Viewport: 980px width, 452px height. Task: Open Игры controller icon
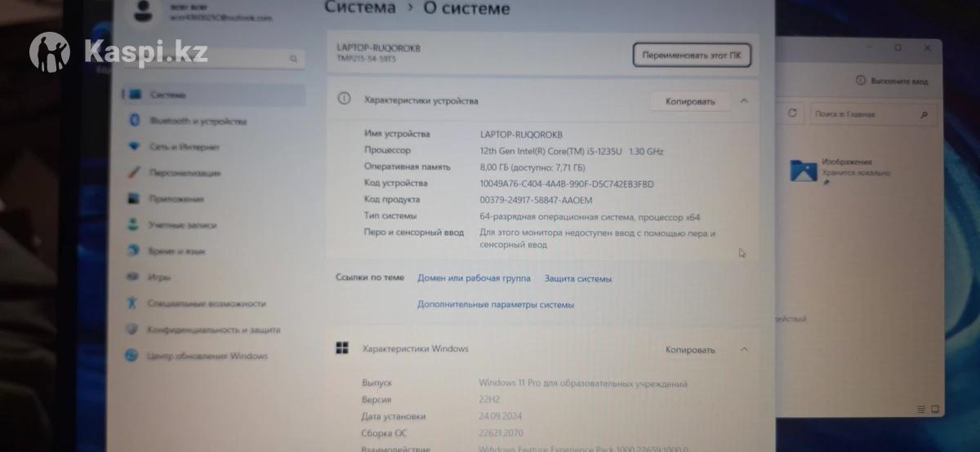click(133, 277)
